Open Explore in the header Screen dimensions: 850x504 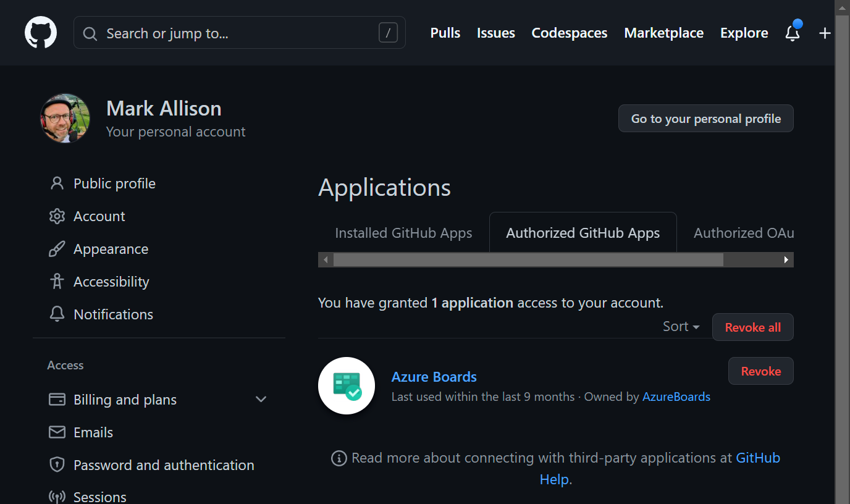[744, 33]
